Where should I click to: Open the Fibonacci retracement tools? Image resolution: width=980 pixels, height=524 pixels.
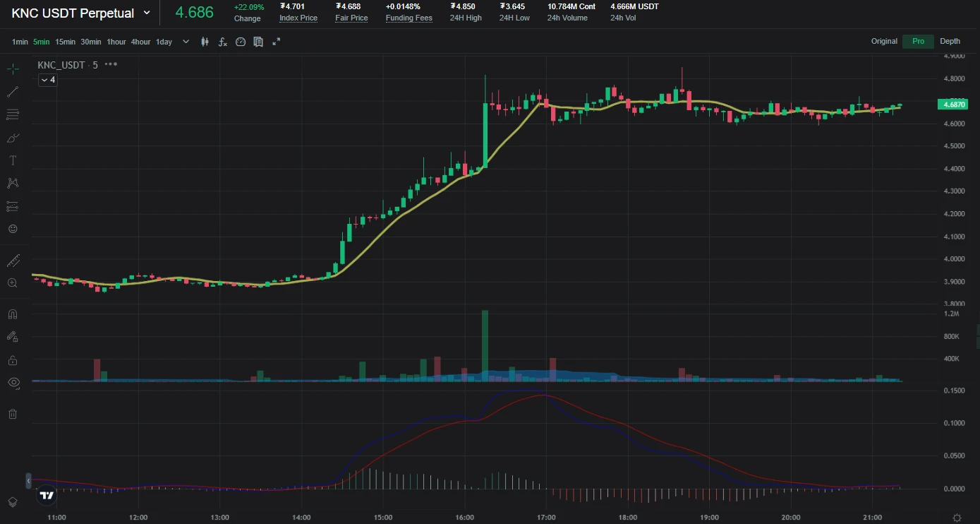tap(13, 114)
